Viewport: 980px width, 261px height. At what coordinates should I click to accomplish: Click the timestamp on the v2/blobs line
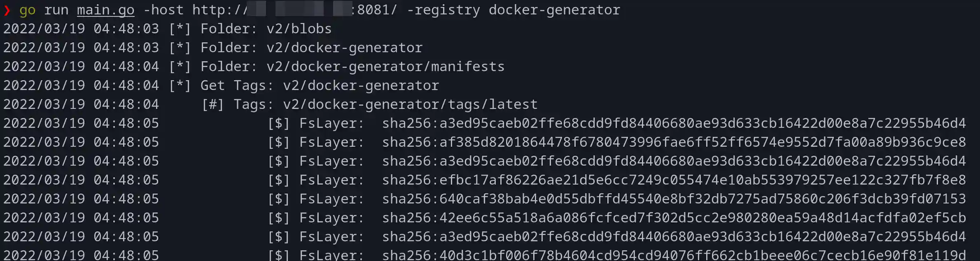(81, 29)
